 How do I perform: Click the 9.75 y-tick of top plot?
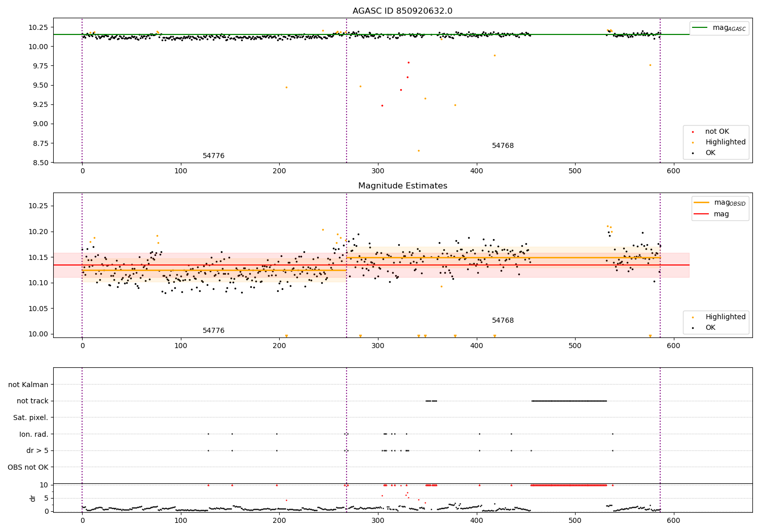(x=40, y=66)
